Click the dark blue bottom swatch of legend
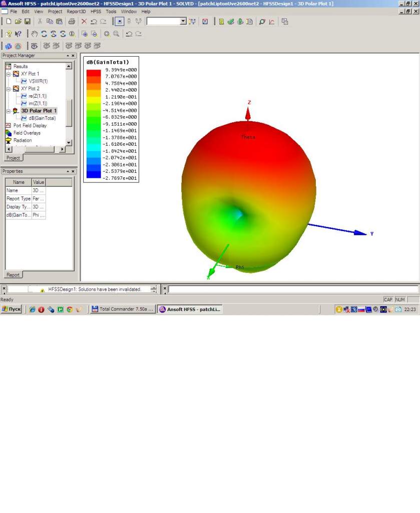The image size is (420, 513). coord(94,175)
